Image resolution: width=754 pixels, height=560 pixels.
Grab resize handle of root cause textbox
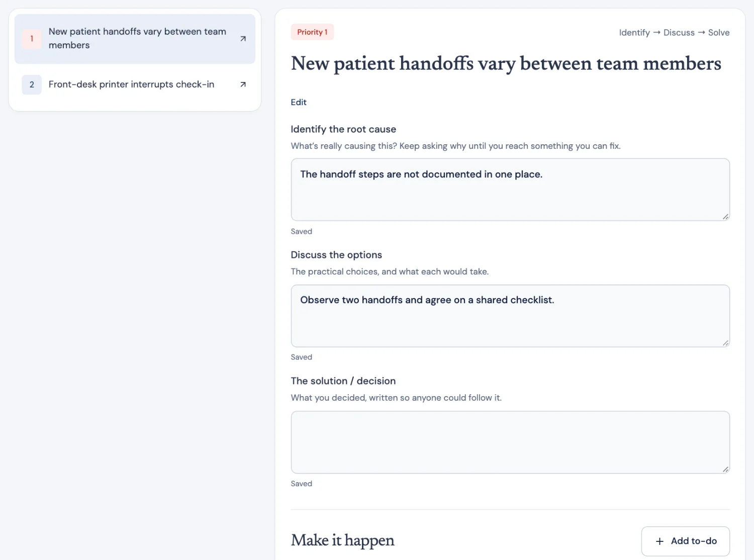point(725,217)
